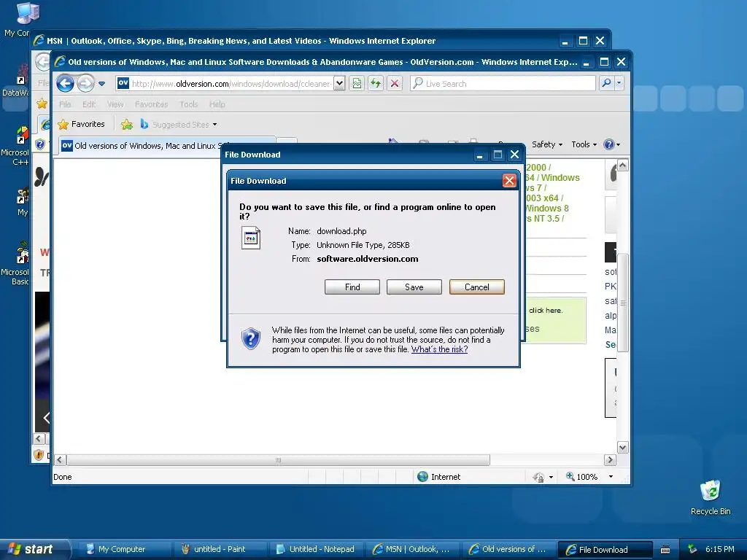Click the Windows 8 green link on page

[547, 208]
